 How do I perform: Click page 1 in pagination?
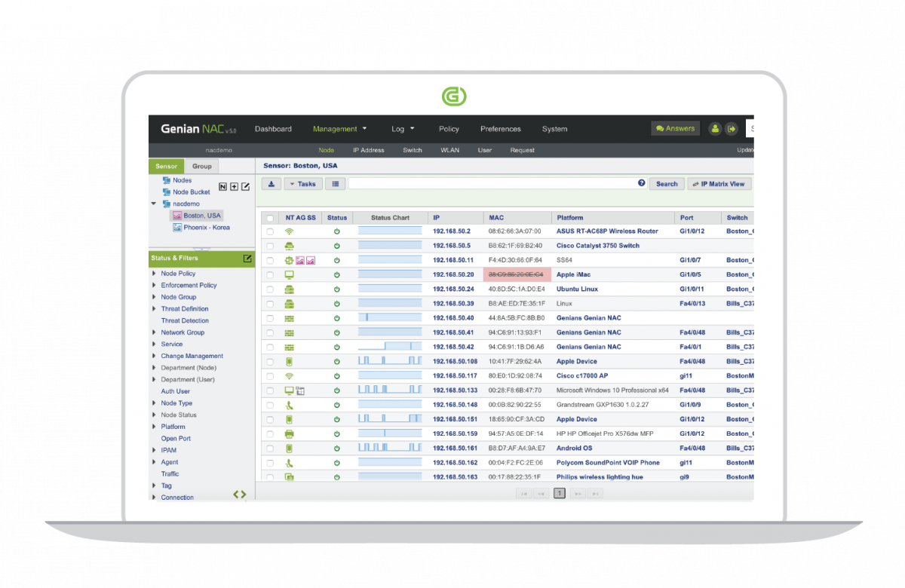pos(560,493)
